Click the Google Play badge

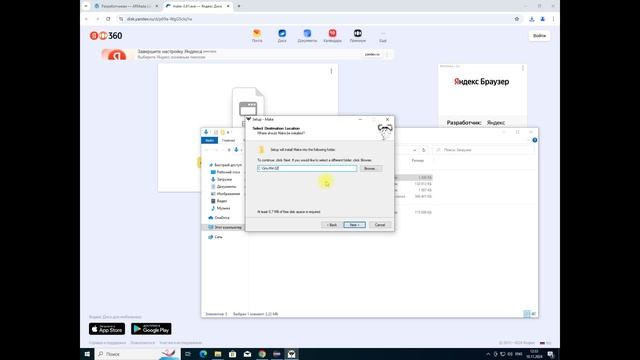(151, 329)
